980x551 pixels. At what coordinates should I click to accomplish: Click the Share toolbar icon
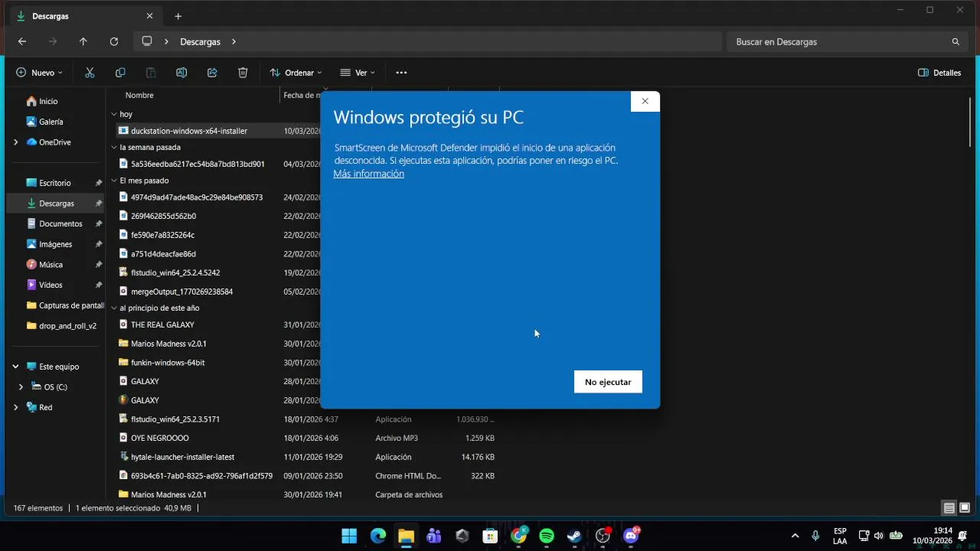point(212,73)
